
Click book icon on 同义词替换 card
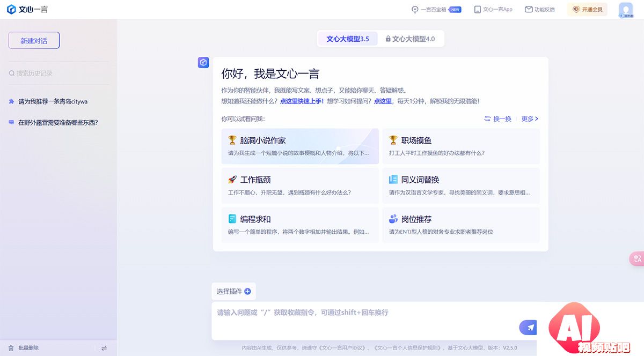pyautogui.click(x=393, y=180)
